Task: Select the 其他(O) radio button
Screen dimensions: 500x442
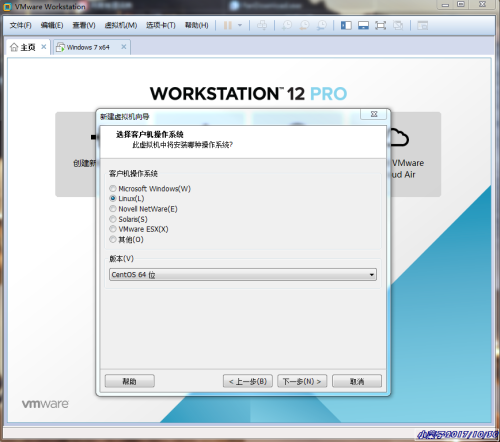Action: click(x=113, y=239)
